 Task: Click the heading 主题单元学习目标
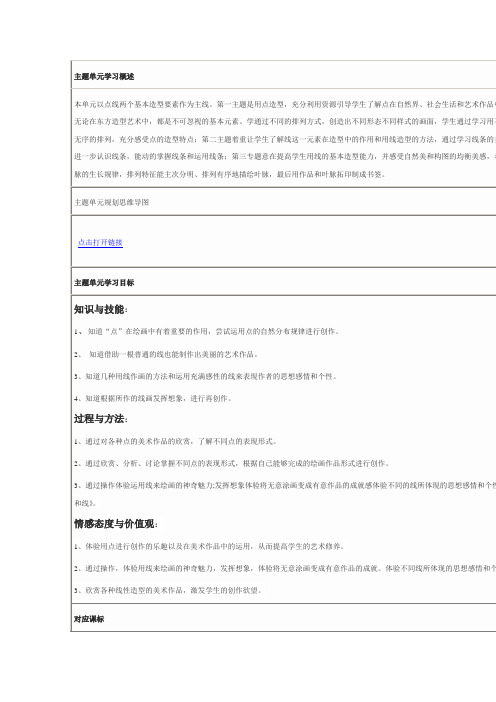click(104, 283)
